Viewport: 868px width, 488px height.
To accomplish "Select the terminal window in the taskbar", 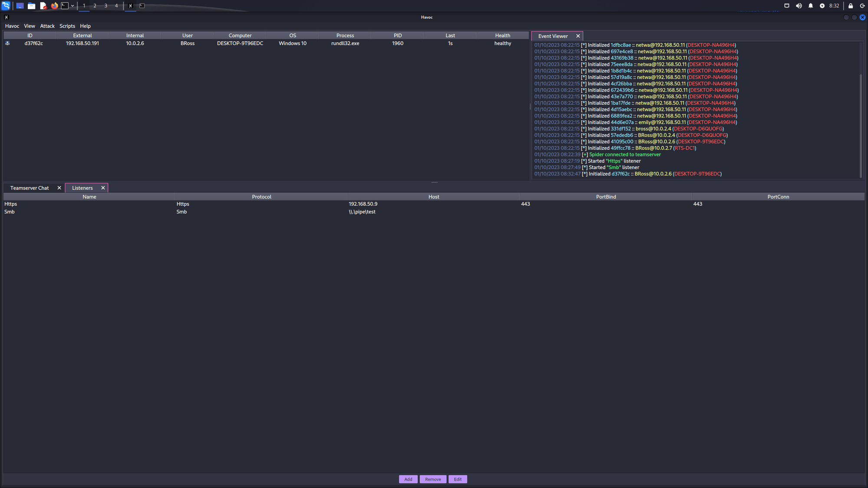I will coord(142,6).
